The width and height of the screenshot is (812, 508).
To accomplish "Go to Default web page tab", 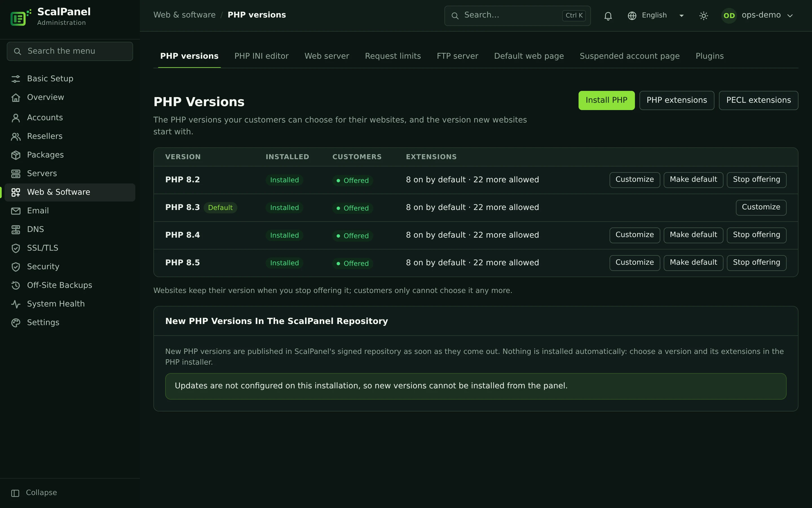I will coord(529,56).
